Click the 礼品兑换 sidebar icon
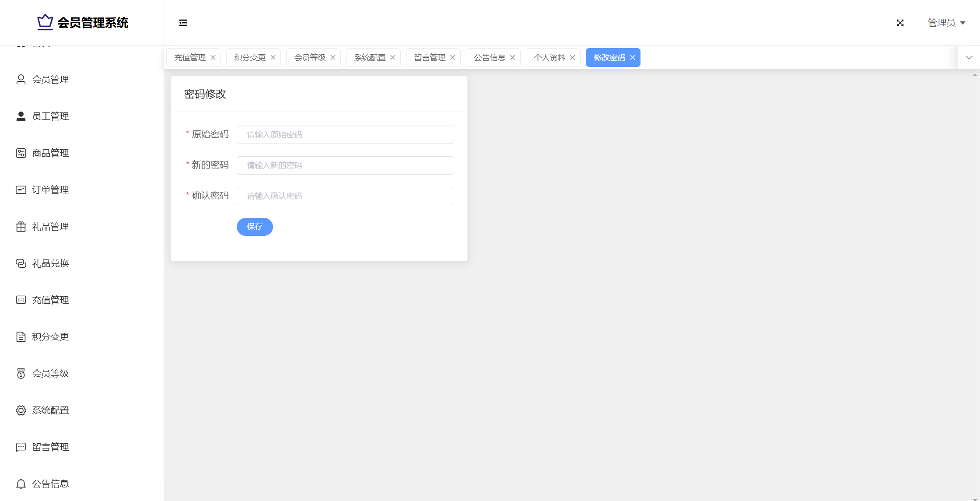980x501 pixels. click(21, 263)
